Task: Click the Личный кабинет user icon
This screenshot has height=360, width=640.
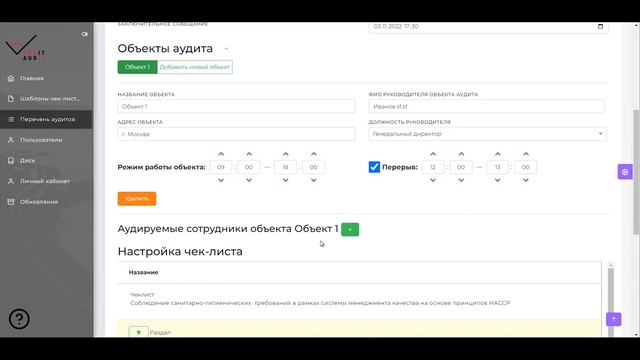Action: 11,181
